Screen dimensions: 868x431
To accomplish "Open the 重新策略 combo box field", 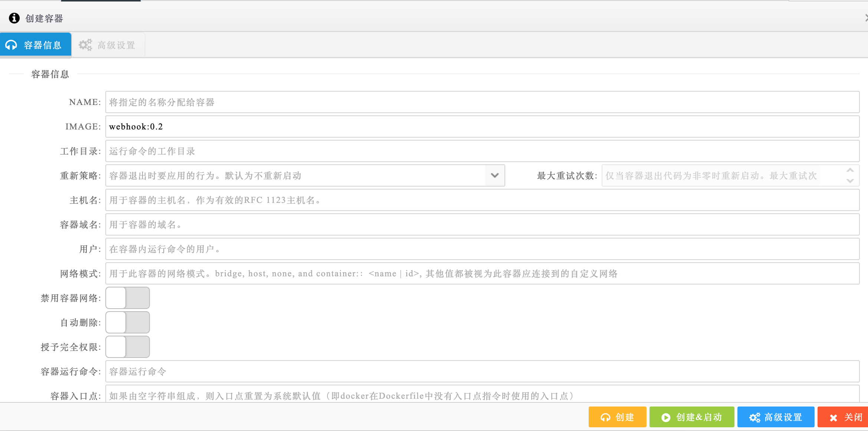I will pos(305,175).
